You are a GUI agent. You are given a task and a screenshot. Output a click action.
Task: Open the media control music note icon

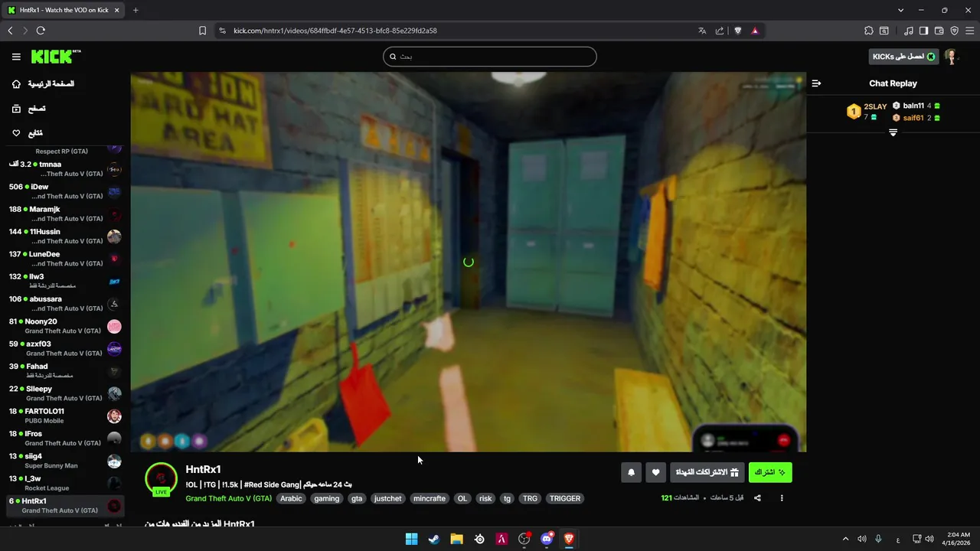point(909,31)
